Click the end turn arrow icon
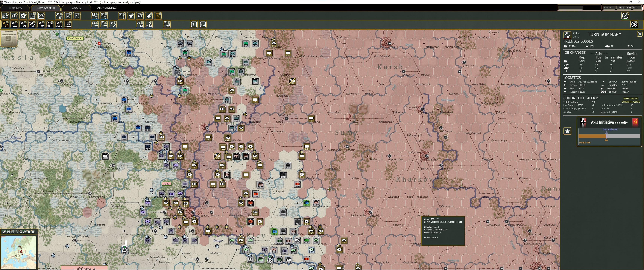644x270 pixels. pyautogui.click(x=634, y=24)
